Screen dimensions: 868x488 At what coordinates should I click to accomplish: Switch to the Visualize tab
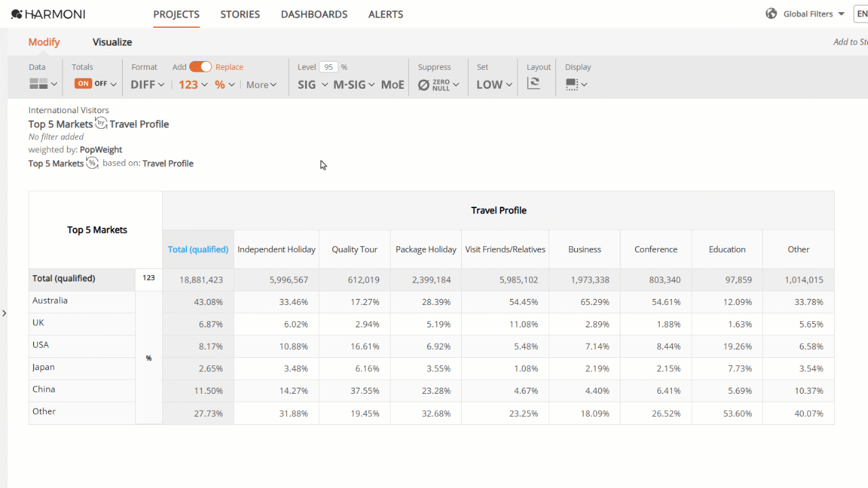click(113, 42)
